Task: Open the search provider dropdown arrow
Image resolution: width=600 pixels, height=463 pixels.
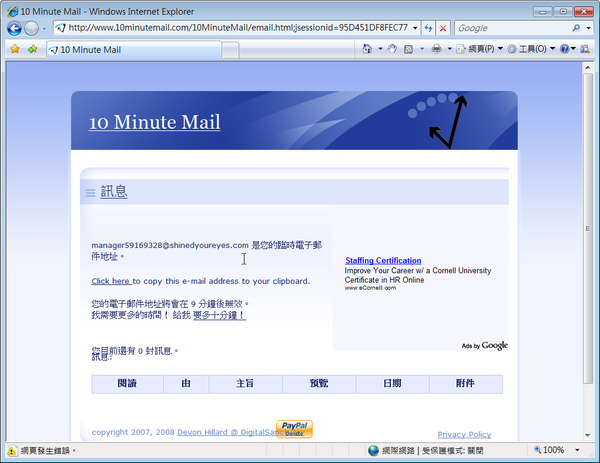Action: click(x=589, y=28)
